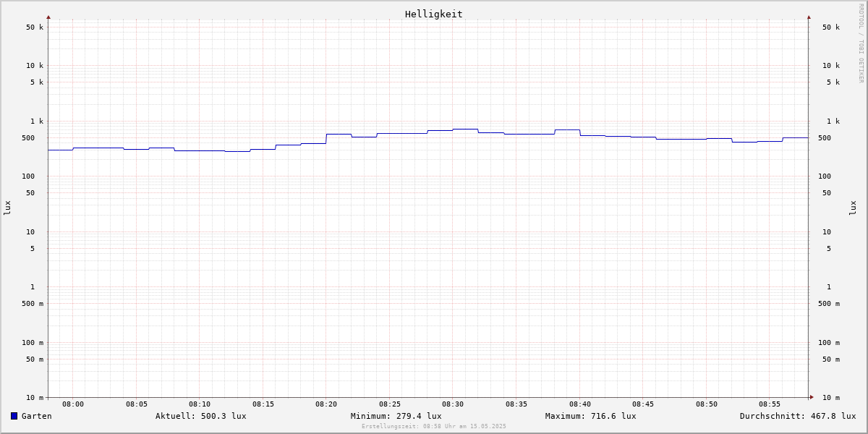Click the 08:00 time axis label
This screenshot has height=434, width=868.
(x=73, y=404)
